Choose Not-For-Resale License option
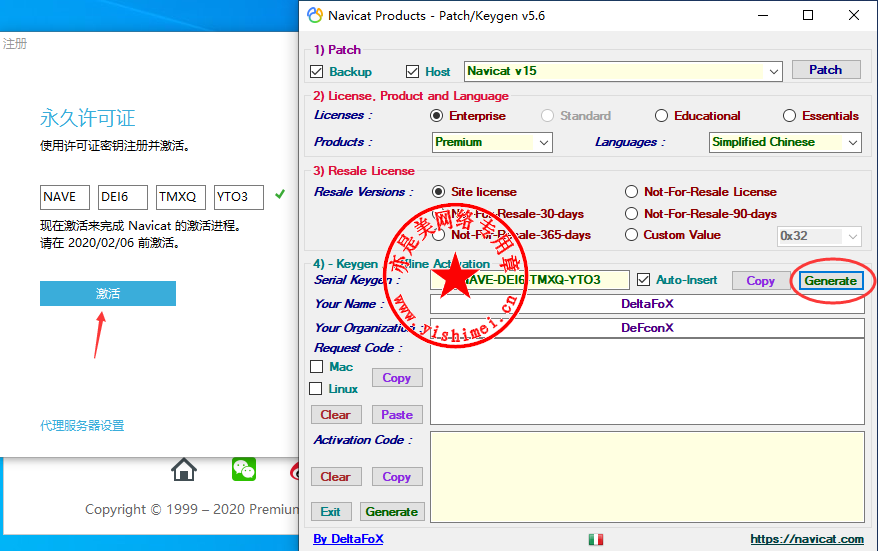878x551 pixels. [x=632, y=192]
